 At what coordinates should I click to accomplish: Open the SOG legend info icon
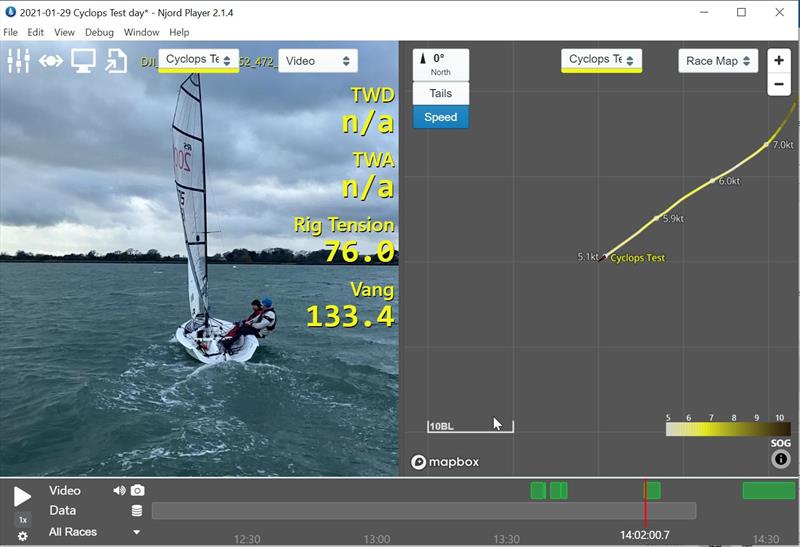[781, 460]
